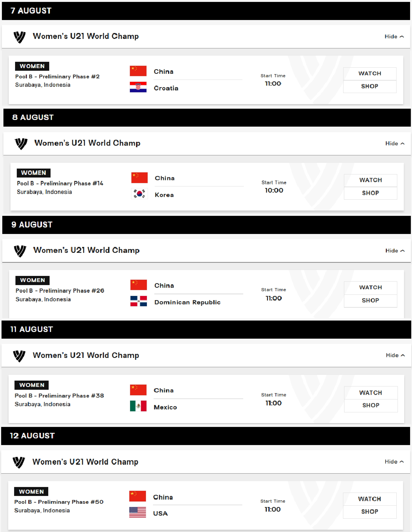
Task: Hide the 9 August Women's U21 section
Action: (x=395, y=251)
